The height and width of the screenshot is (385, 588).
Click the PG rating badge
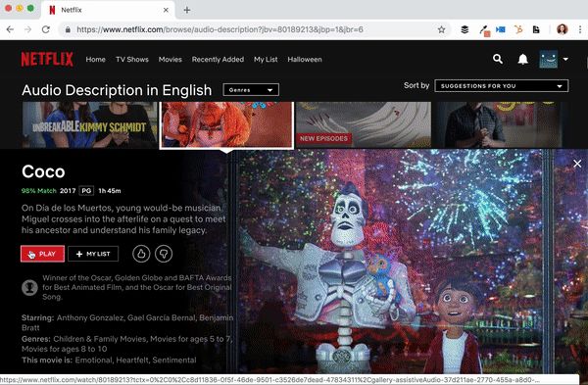[x=86, y=191]
